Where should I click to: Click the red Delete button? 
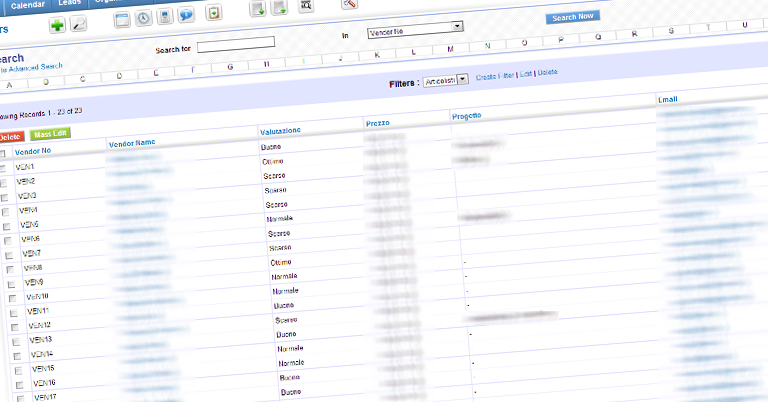(x=10, y=137)
